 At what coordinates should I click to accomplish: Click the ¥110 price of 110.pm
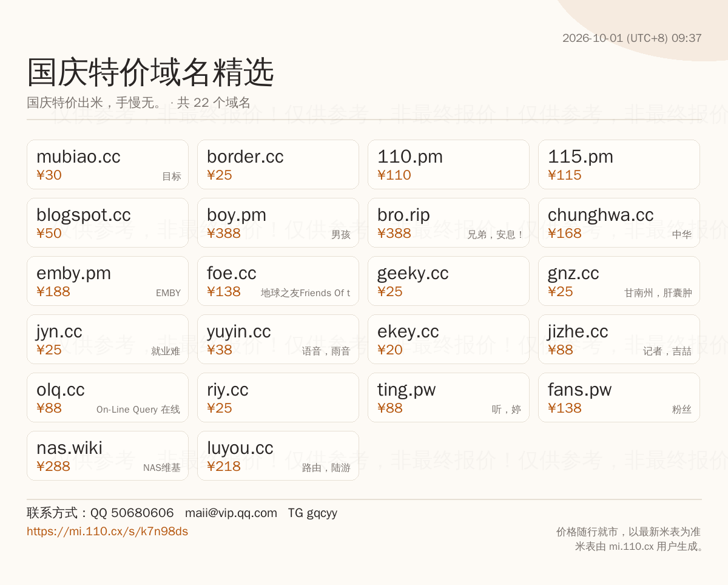pos(394,175)
